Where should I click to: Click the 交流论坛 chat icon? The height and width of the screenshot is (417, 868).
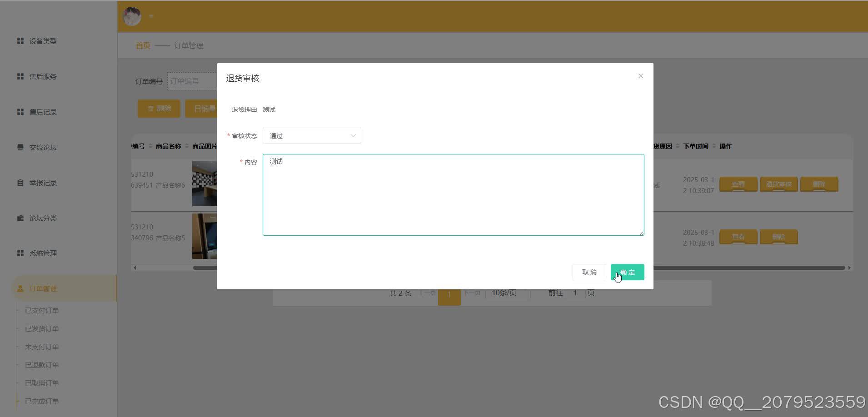(20, 147)
